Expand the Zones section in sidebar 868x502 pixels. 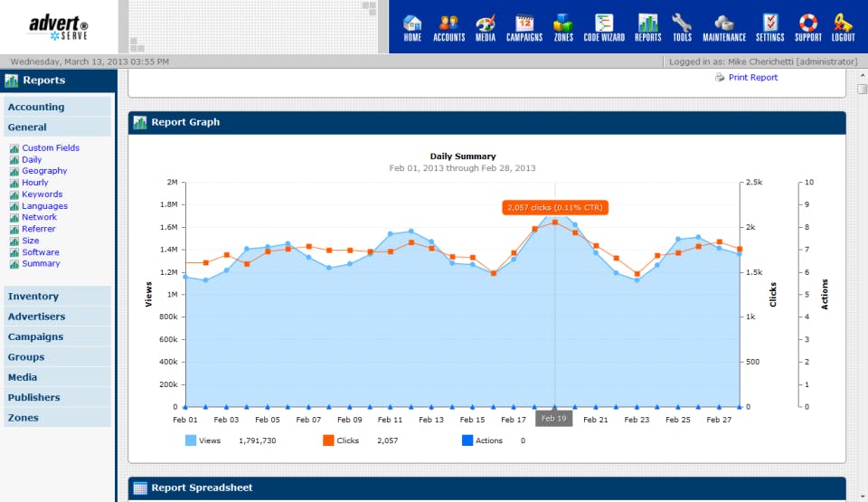(58, 418)
